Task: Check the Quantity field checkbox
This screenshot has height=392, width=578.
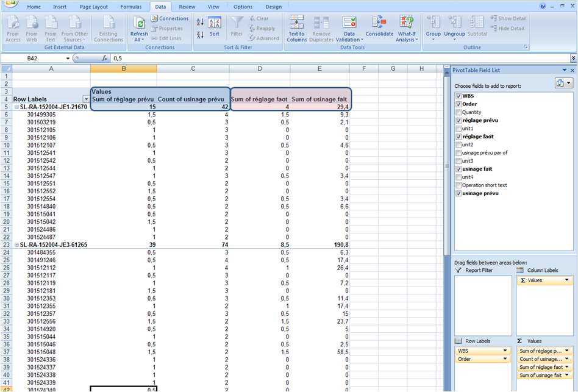Action: [x=458, y=112]
